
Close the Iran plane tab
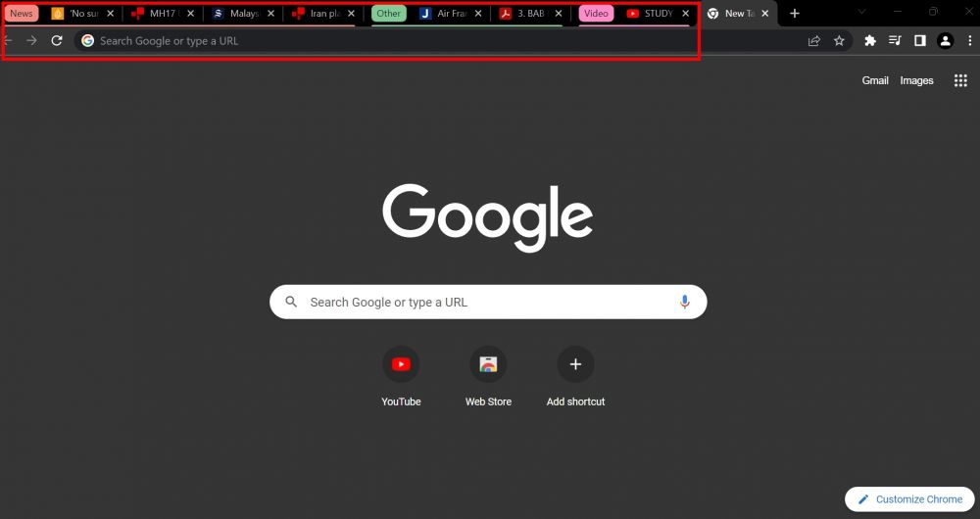click(351, 13)
